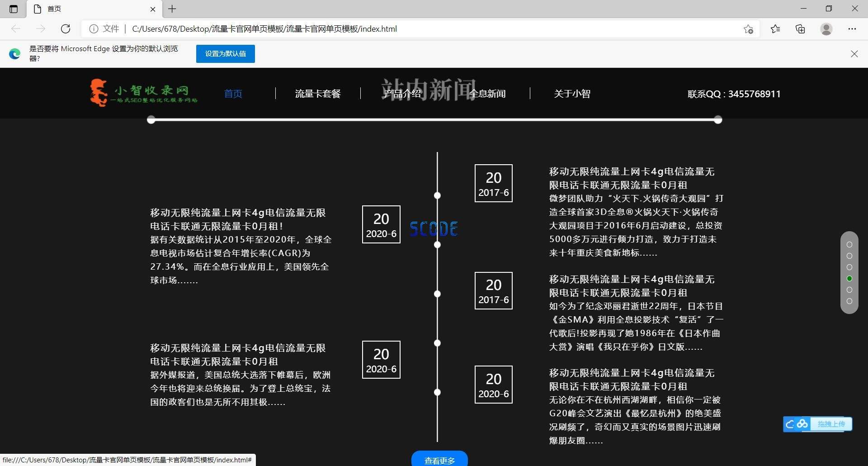The height and width of the screenshot is (466, 868).
Task: Click the 设置为默认值 button
Action: (225, 53)
